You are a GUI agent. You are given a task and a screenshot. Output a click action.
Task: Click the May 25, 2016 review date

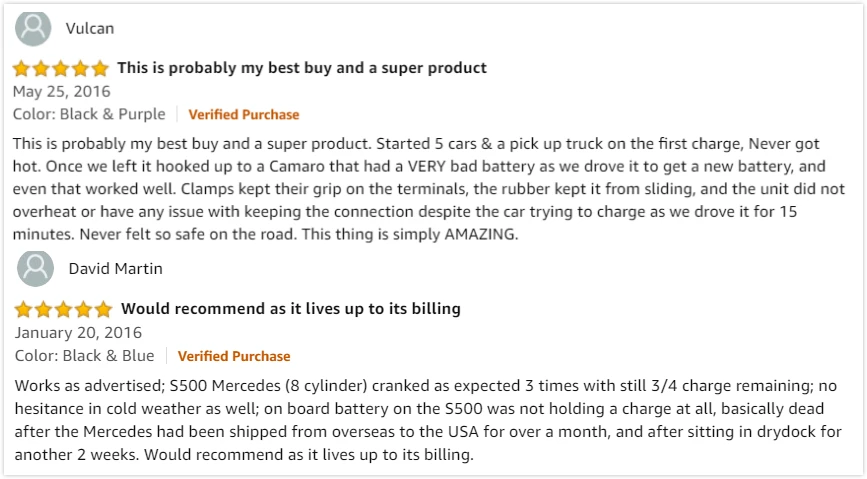point(61,91)
